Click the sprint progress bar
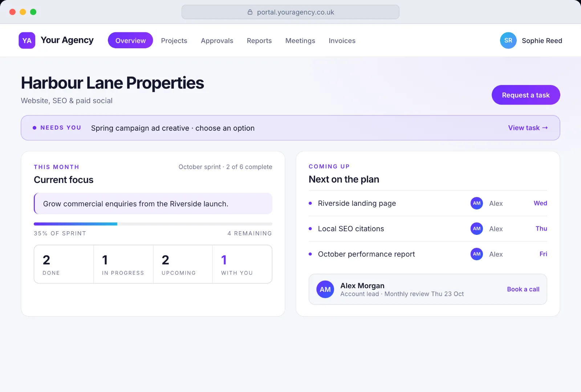 (153, 224)
